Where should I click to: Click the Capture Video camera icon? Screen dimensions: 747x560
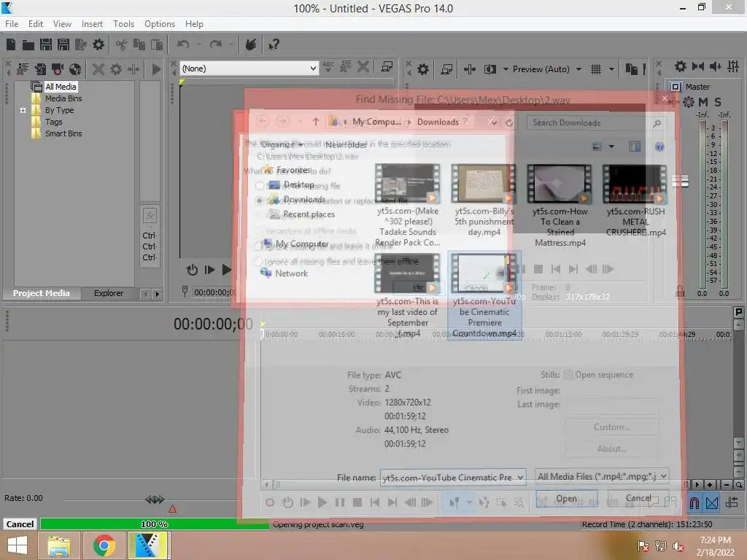[x=58, y=69]
